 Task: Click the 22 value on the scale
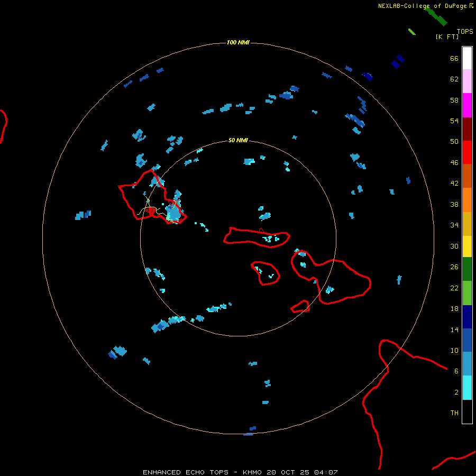pyautogui.click(x=454, y=288)
